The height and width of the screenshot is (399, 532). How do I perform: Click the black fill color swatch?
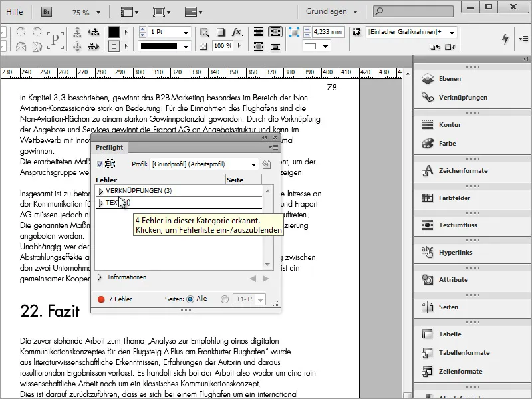click(x=114, y=32)
